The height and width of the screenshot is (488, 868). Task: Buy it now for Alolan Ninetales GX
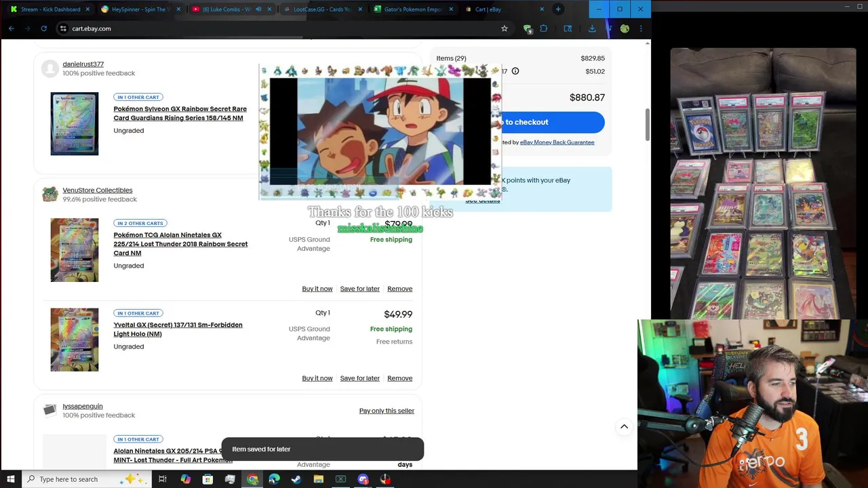click(317, 289)
